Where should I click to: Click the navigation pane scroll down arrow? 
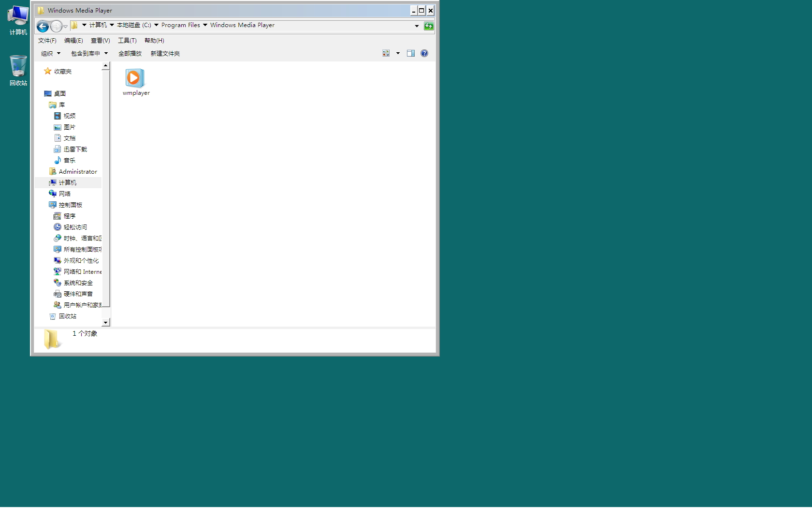click(106, 323)
